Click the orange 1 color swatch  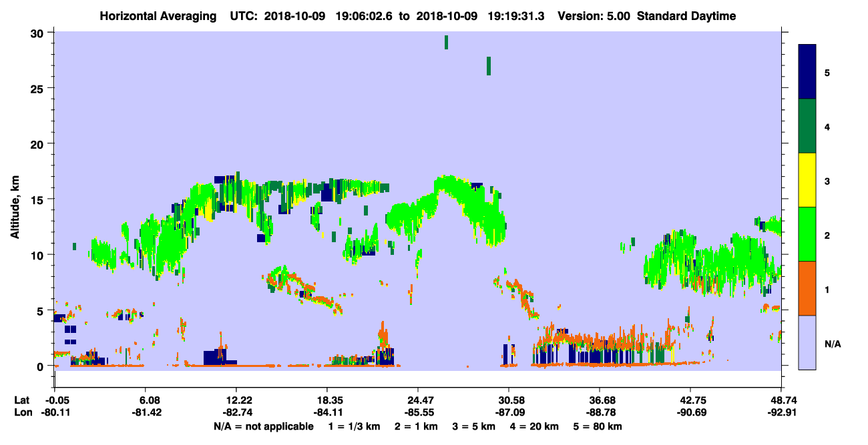click(807, 288)
